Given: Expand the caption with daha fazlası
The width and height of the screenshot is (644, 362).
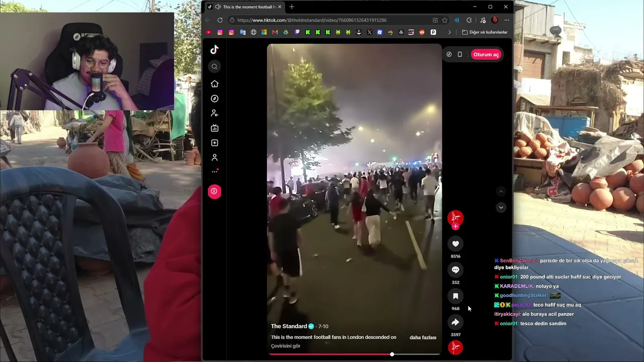Looking at the screenshot, I should pos(423,337).
